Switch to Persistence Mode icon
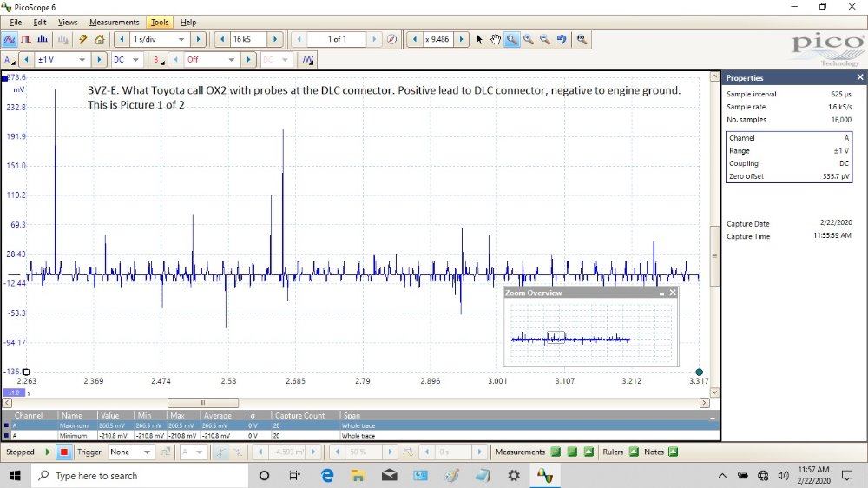Image resolution: width=868 pixels, height=488 pixels. click(26, 39)
